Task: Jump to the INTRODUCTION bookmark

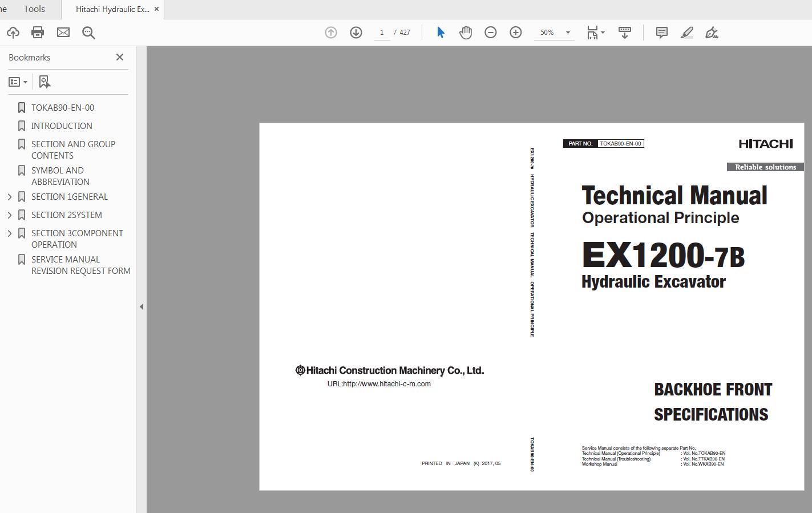Action: [x=62, y=126]
